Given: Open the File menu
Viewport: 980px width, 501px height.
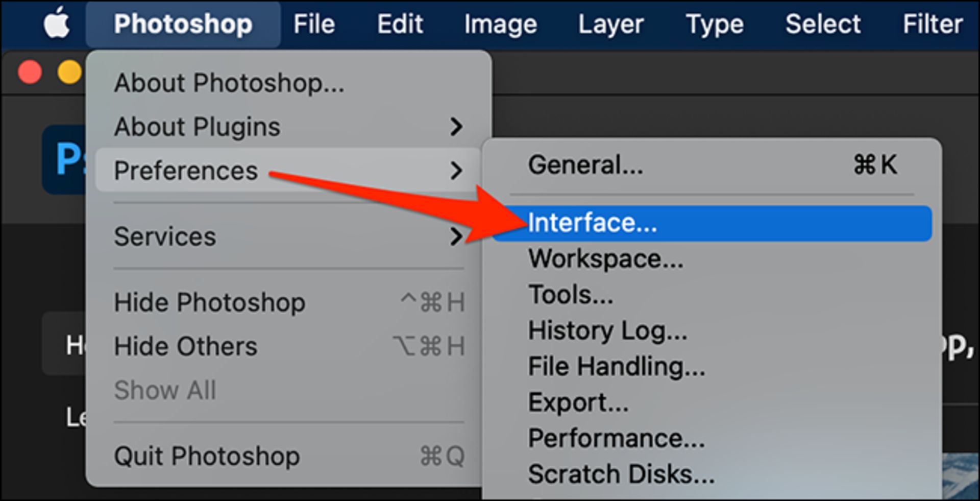Looking at the screenshot, I should click(314, 24).
